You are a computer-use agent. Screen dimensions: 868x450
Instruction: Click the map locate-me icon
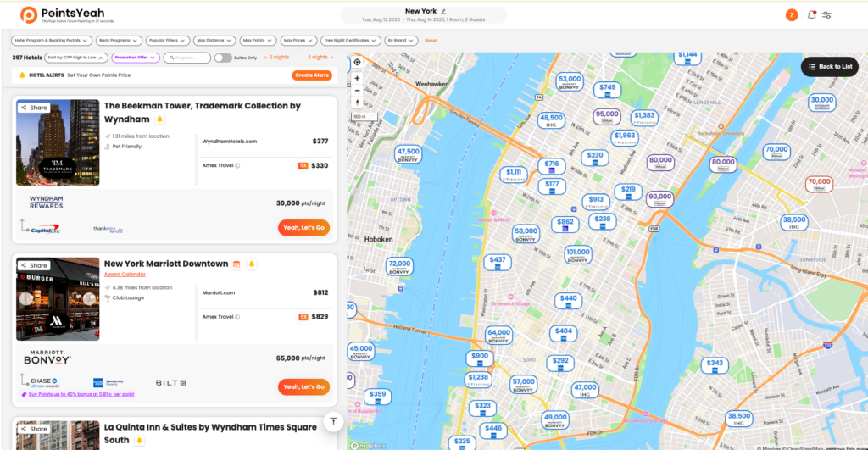point(357,62)
